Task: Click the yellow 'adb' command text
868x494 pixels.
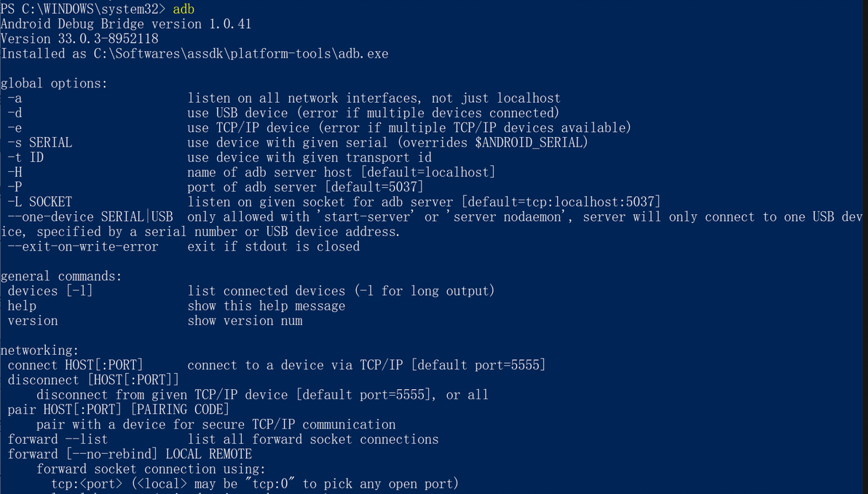Action: pos(184,9)
